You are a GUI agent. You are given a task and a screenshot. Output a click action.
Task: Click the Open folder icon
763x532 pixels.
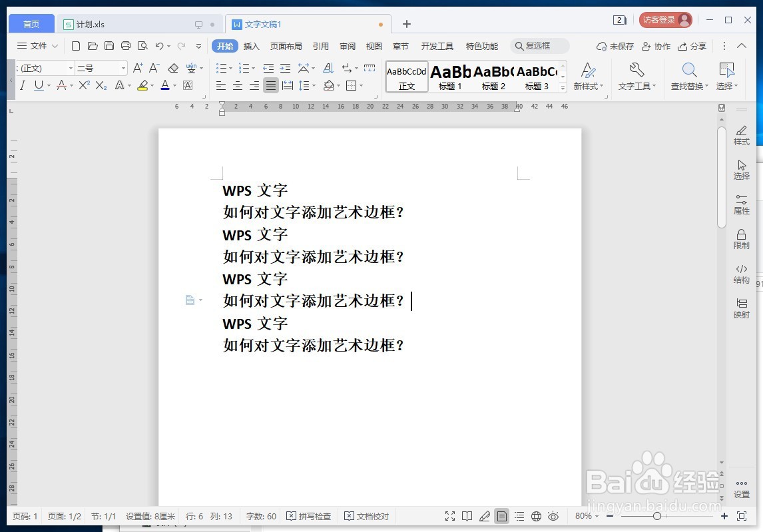(x=93, y=46)
